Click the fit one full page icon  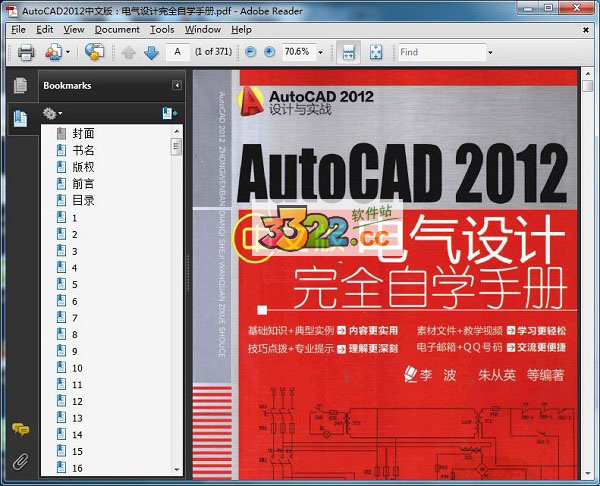point(376,52)
